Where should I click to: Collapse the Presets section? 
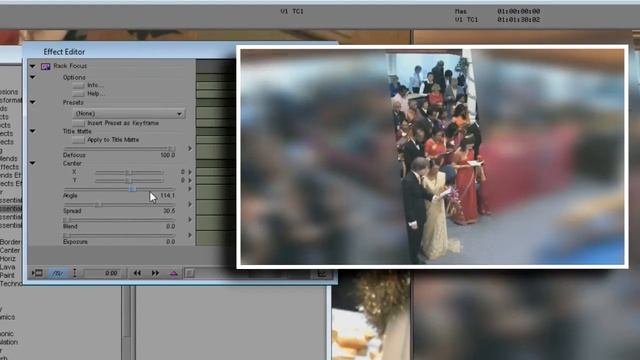pyautogui.click(x=32, y=102)
